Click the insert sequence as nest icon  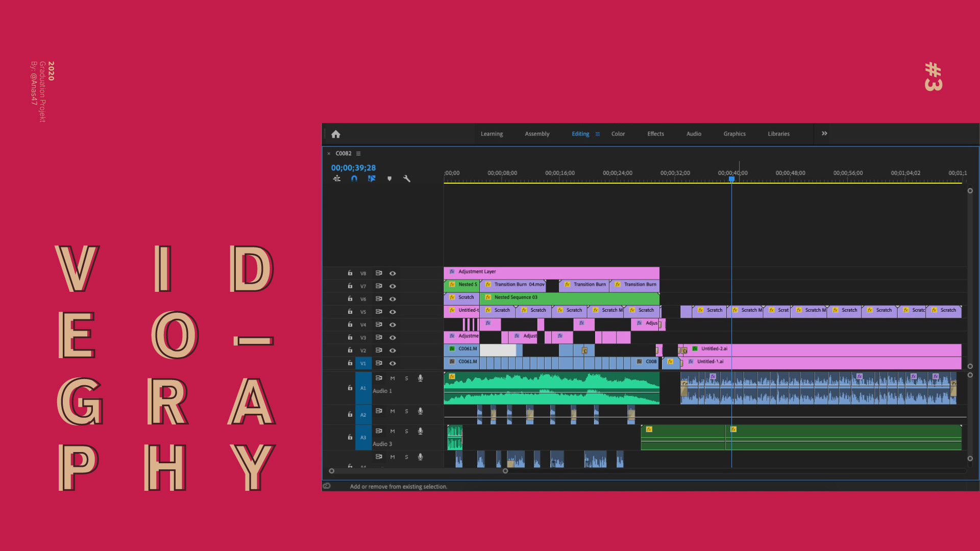click(x=337, y=179)
